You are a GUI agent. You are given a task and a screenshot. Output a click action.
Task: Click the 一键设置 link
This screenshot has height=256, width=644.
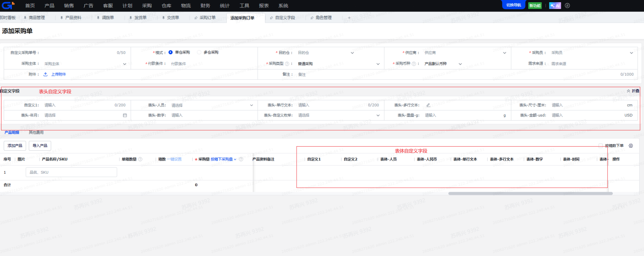point(174,159)
